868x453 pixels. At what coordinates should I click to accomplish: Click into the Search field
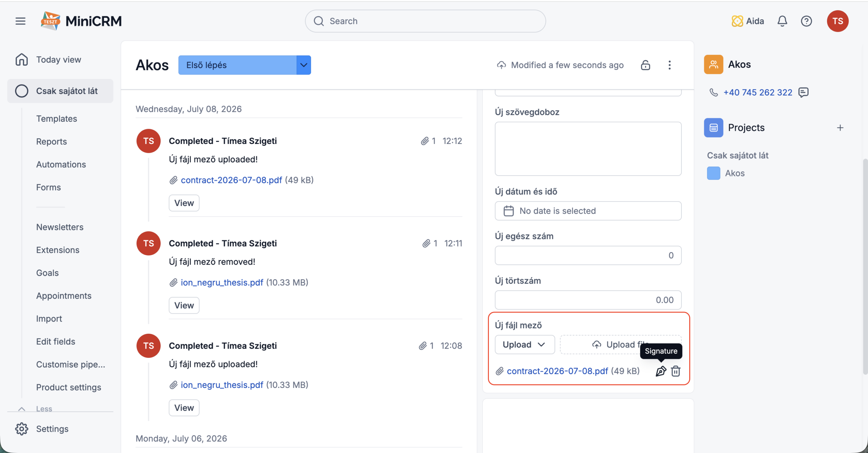[x=425, y=21]
